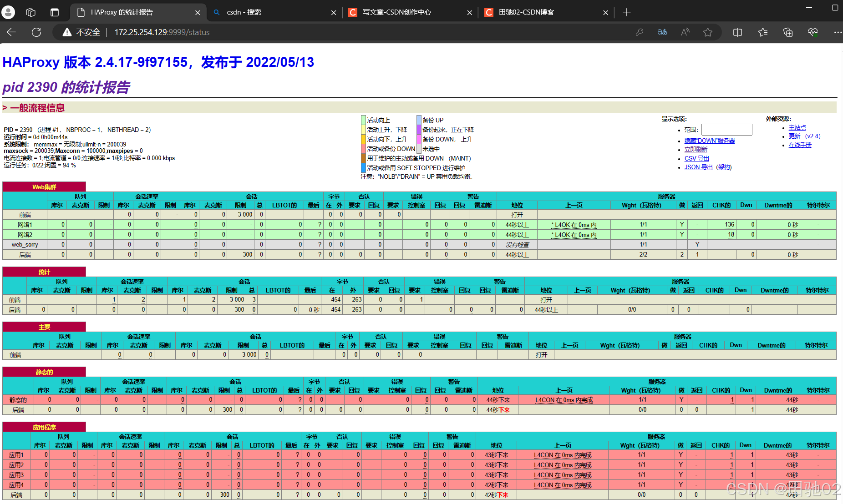Click the address bar URL 172.25.254.129:9999/status
This screenshot has height=504, width=843.
click(x=162, y=32)
